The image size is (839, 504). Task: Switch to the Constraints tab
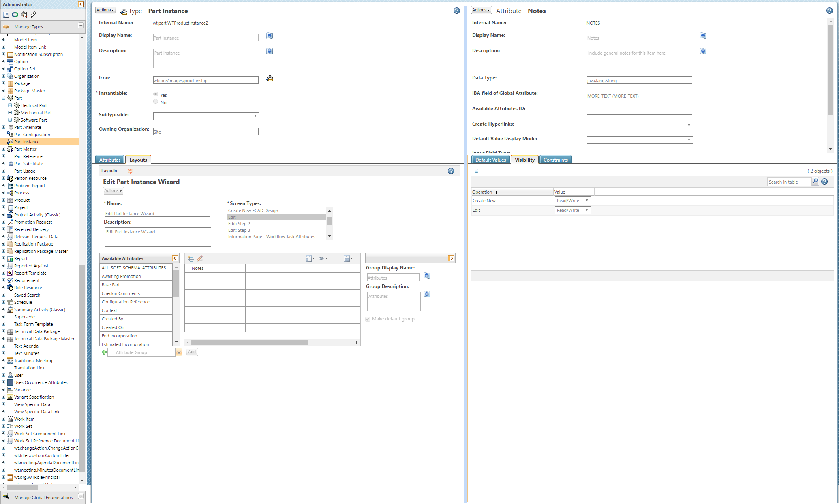[x=555, y=159]
